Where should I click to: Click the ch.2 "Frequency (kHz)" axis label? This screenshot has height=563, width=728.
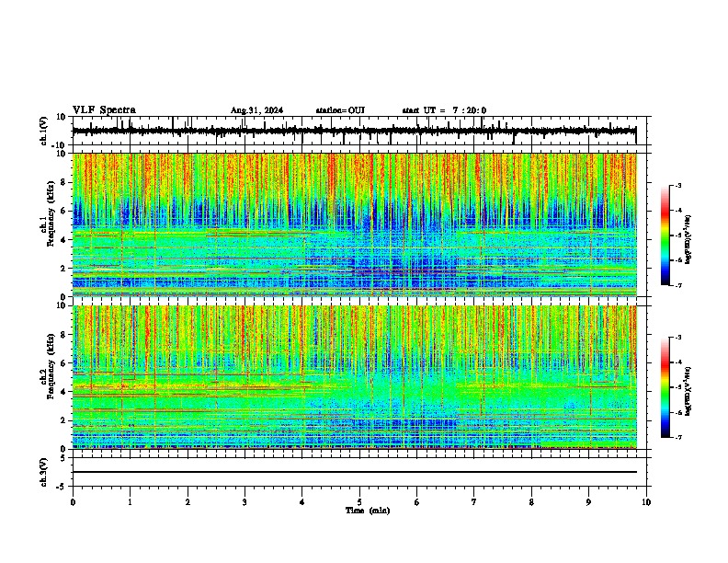tap(51, 366)
